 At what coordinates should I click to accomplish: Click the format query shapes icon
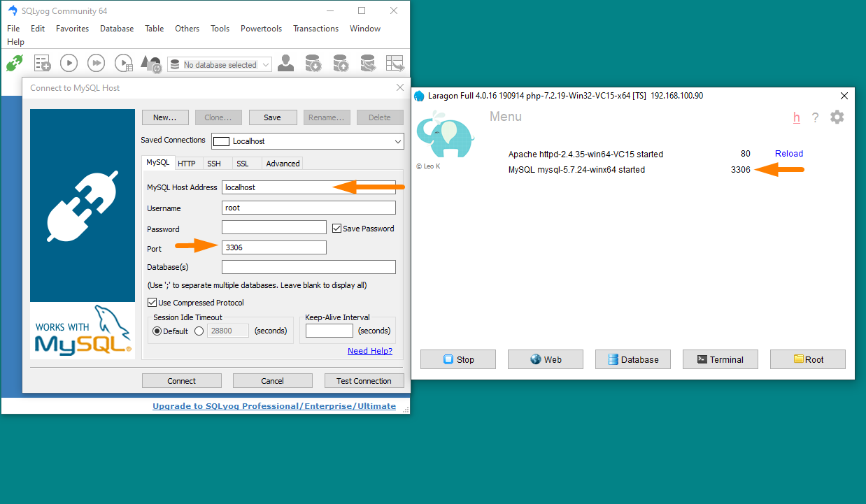[151, 64]
